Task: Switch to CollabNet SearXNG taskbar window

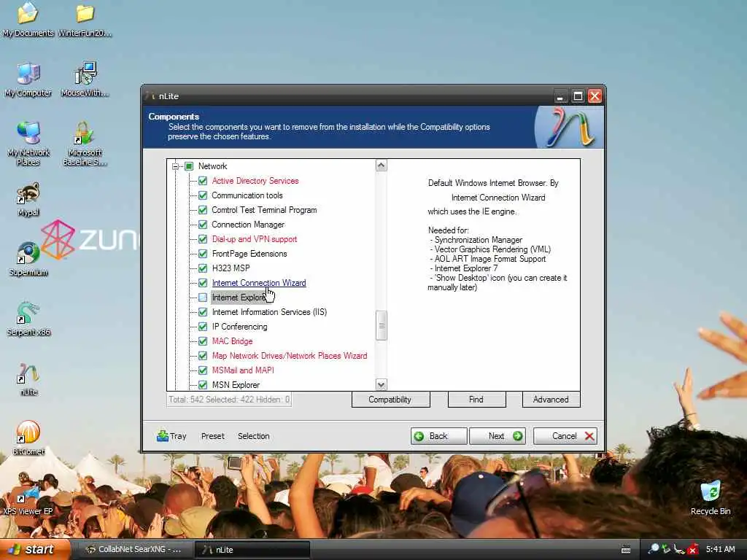Action: pos(134,550)
